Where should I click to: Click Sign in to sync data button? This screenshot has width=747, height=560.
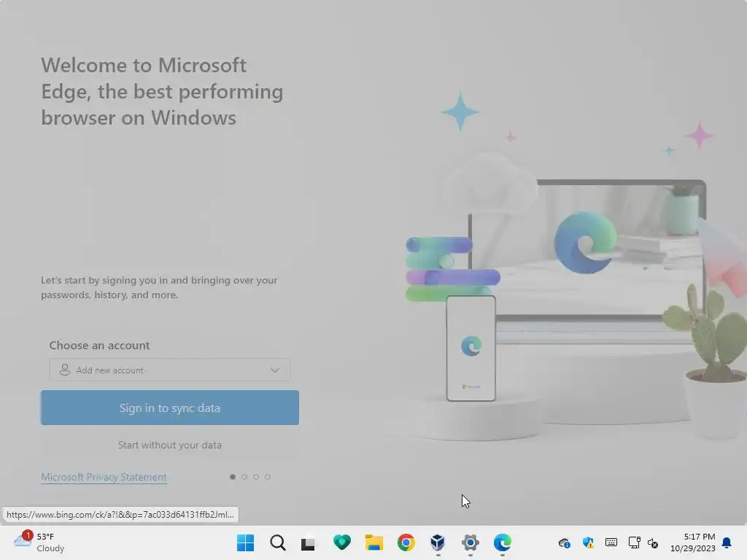(169, 408)
